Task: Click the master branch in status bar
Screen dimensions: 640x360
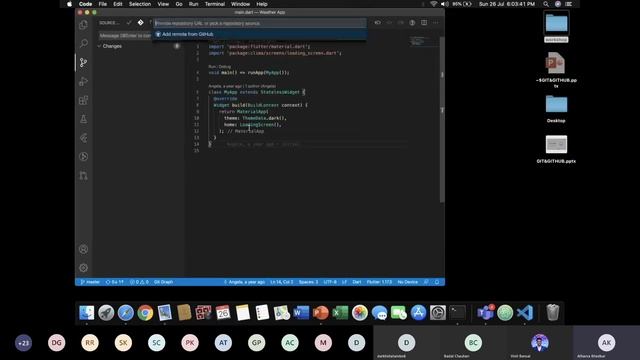Action: 90,282
